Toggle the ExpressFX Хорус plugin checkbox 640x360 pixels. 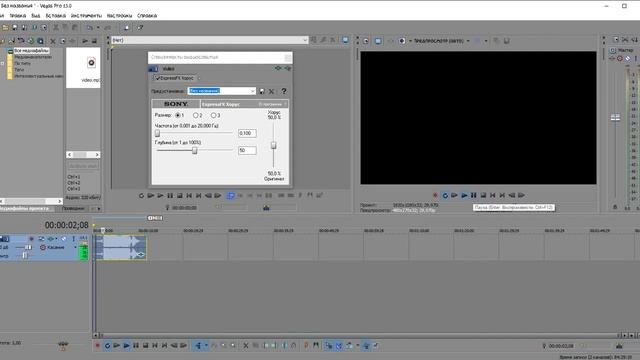[157, 78]
